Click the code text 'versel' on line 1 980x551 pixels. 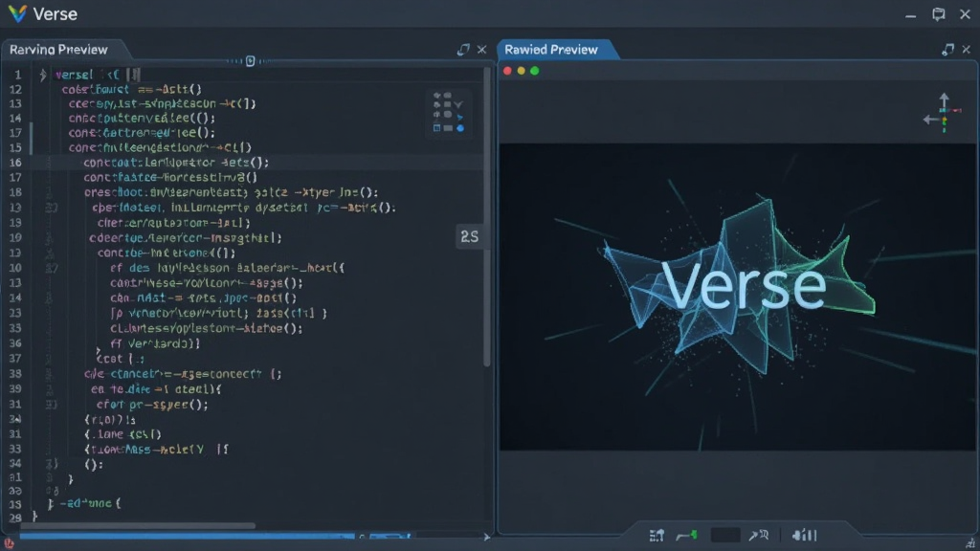click(x=74, y=75)
